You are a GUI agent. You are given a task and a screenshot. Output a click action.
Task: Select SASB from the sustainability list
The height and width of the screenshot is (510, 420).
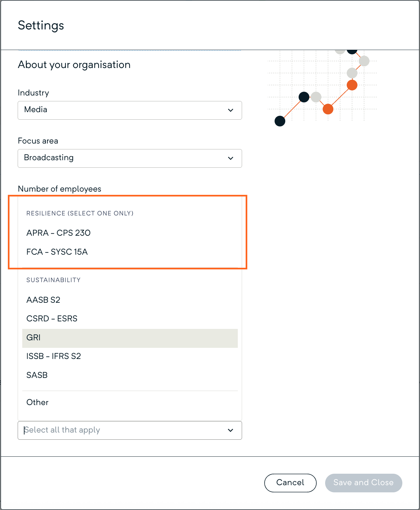(x=37, y=375)
